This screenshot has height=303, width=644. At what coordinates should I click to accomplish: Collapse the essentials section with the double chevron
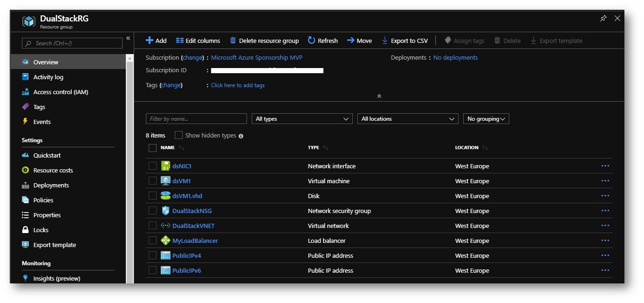pyautogui.click(x=379, y=96)
